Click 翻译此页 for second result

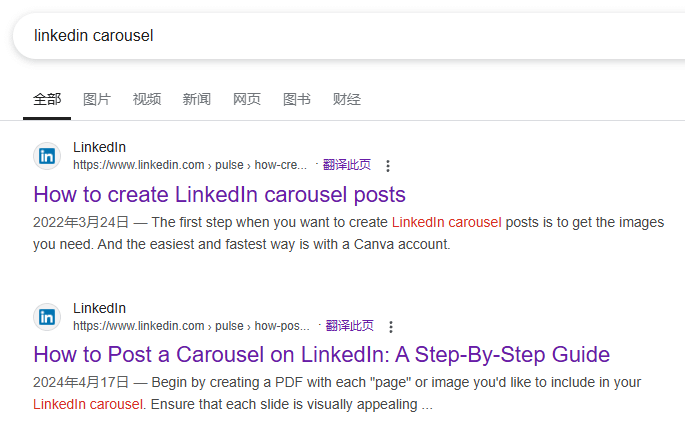pyautogui.click(x=349, y=326)
